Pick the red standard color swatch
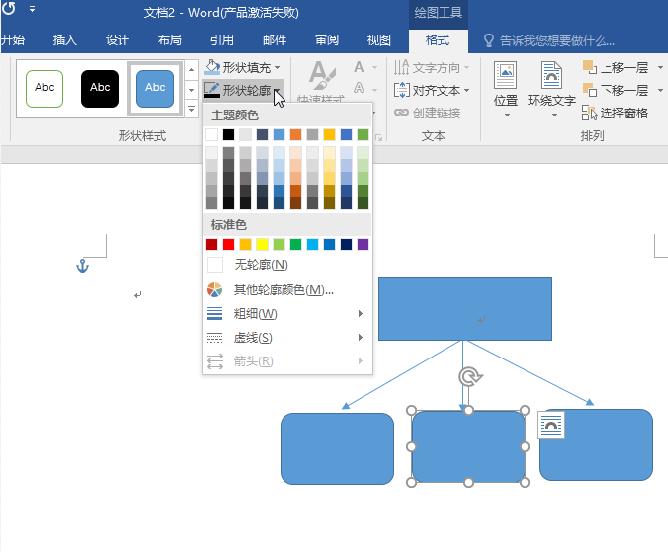Image resolution: width=668 pixels, height=552 pixels. tap(228, 244)
